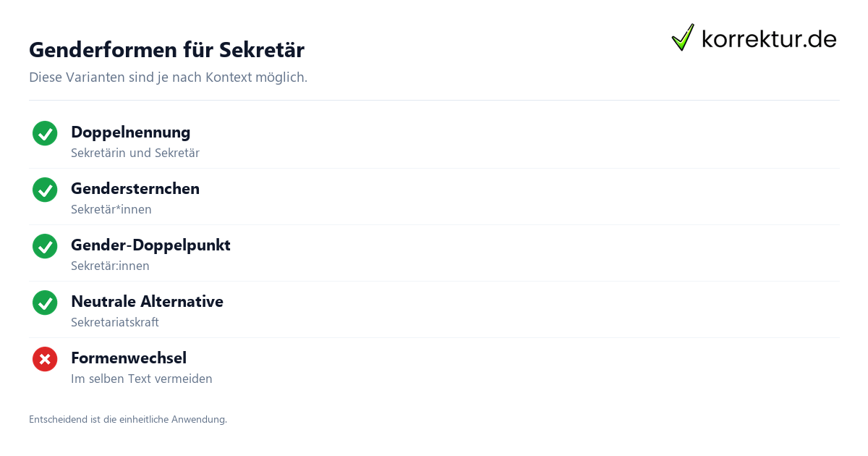The height and width of the screenshot is (456, 868).
Task: Click the example 'Sekretärin und Sekretär'
Action: (x=135, y=153)
